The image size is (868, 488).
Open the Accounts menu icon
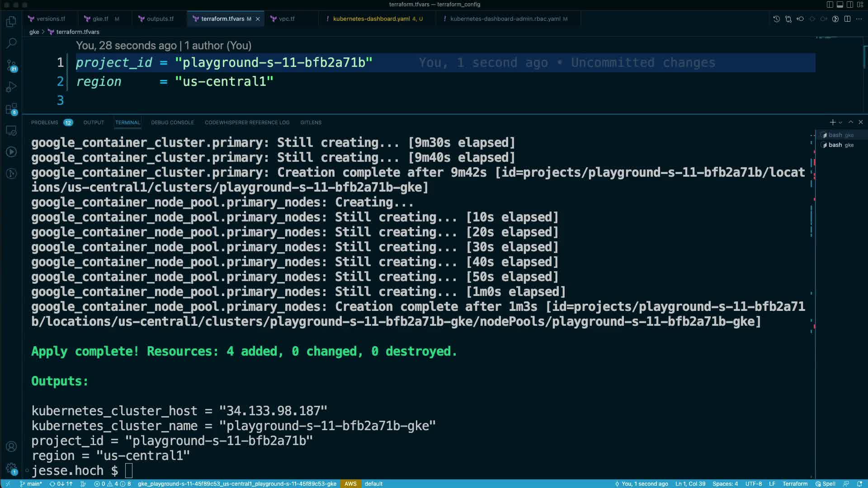[x=11, y=446]
